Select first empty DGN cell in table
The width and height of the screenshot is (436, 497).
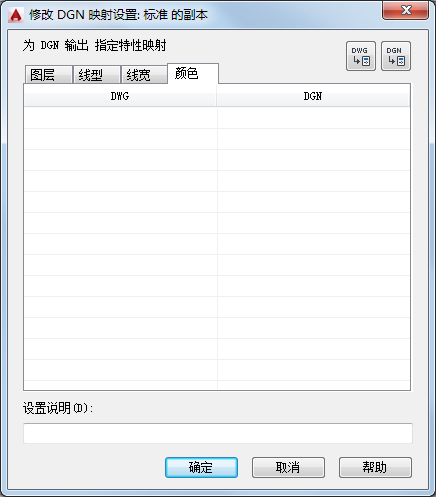314,118
